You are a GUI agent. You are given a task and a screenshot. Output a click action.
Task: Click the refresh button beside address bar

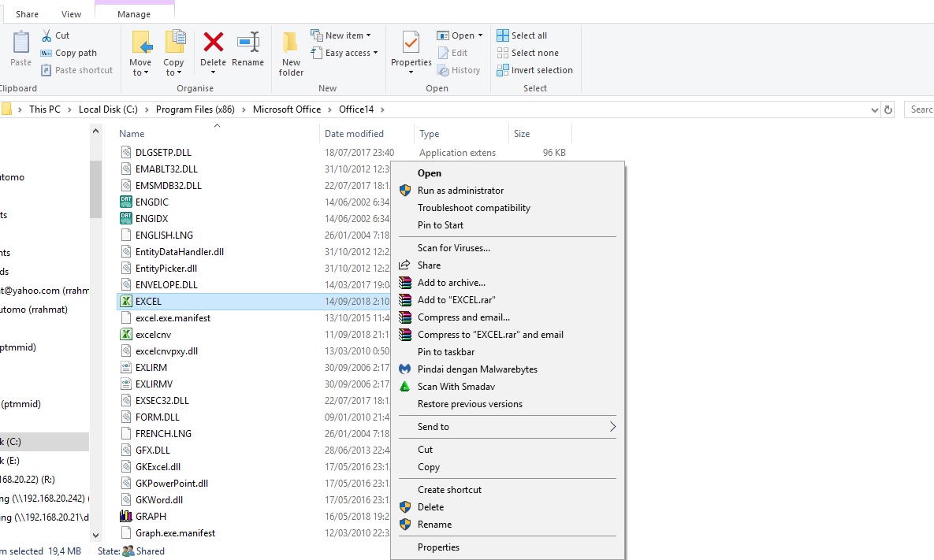[887, 109]
